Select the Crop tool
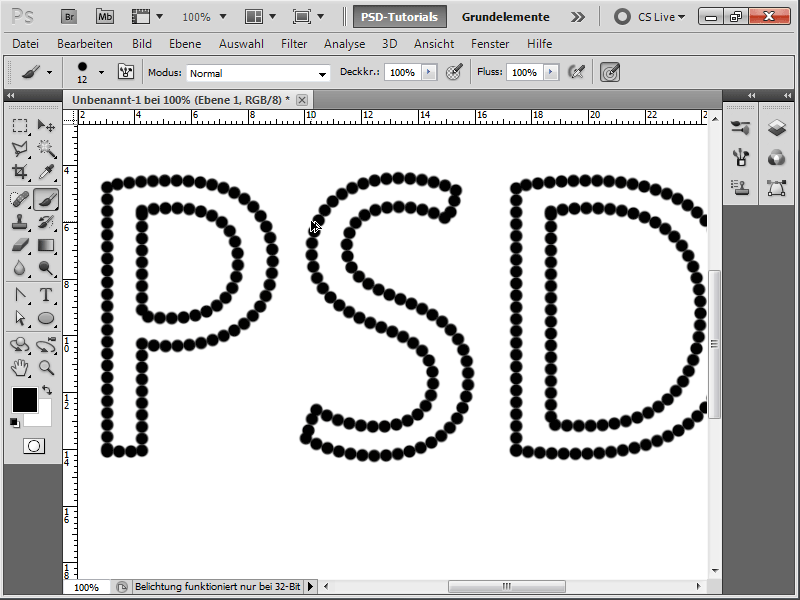The width and height of the screenshot is (800, 600). click(x=20, y=171)
